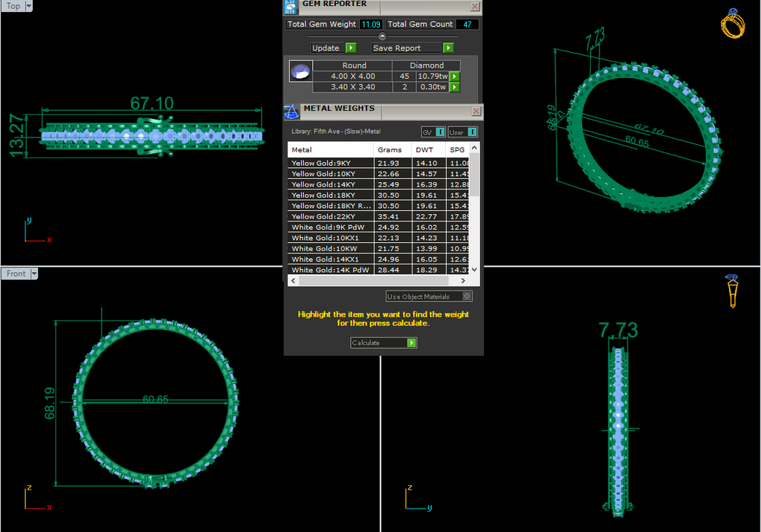Select the Yellow Gold:9KY row
761x532 pixels.
[378, 163]
